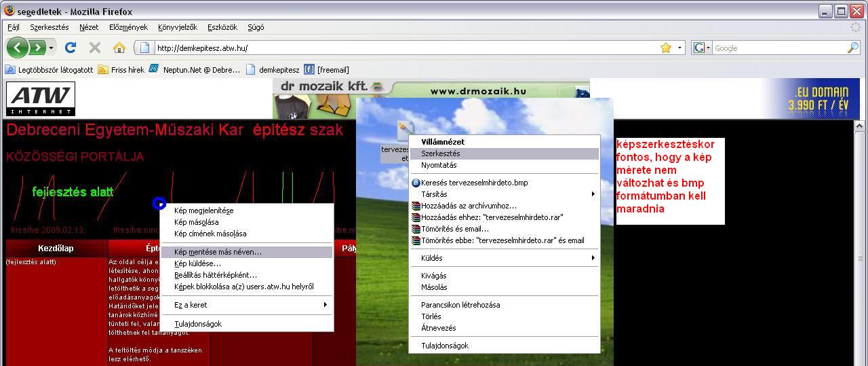Choose 'Szerkesztés' in the file context menu
The image size is (868, 366).
point(440,153)
